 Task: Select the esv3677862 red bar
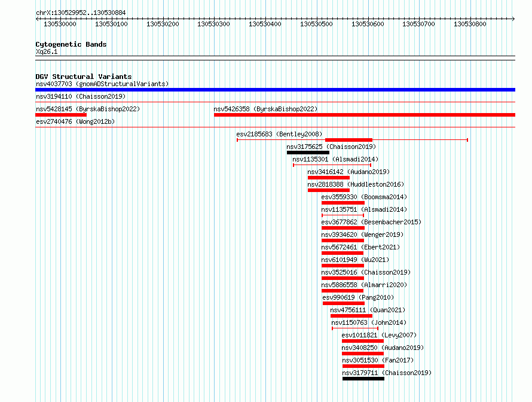tap(343, 228)
